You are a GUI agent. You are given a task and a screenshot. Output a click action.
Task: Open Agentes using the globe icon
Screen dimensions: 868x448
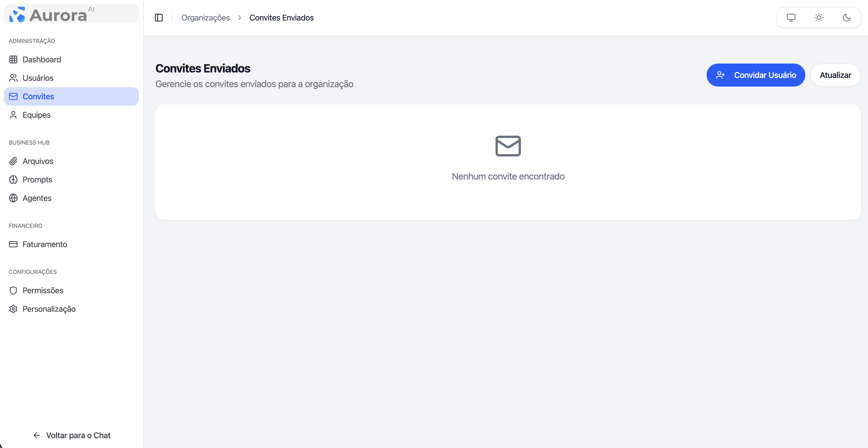14,198
